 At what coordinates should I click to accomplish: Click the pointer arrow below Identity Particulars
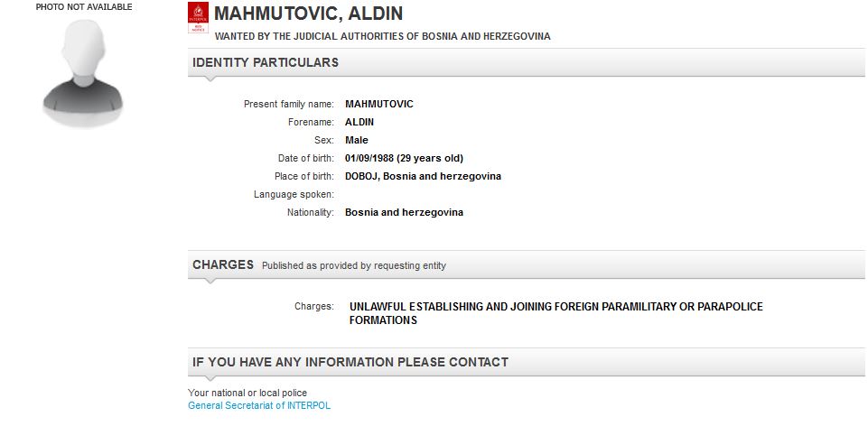click(x=210, y=79)
